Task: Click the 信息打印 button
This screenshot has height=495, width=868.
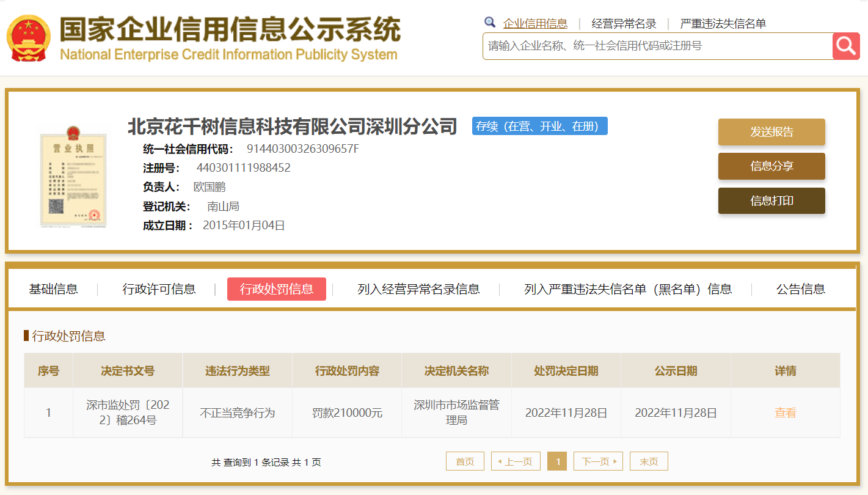Action: (x=771, y=200)
